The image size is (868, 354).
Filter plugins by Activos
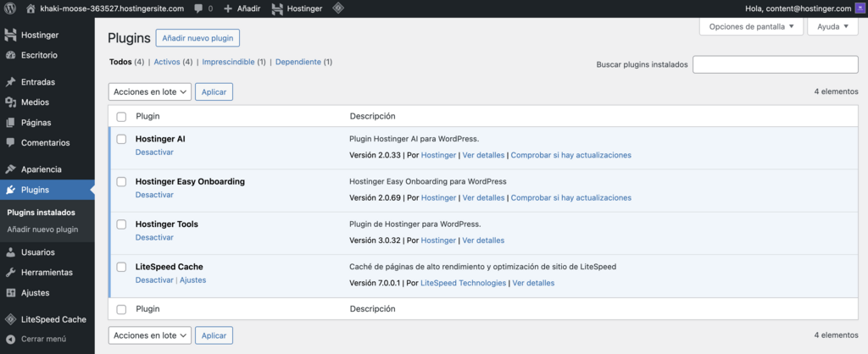point(167,62)
